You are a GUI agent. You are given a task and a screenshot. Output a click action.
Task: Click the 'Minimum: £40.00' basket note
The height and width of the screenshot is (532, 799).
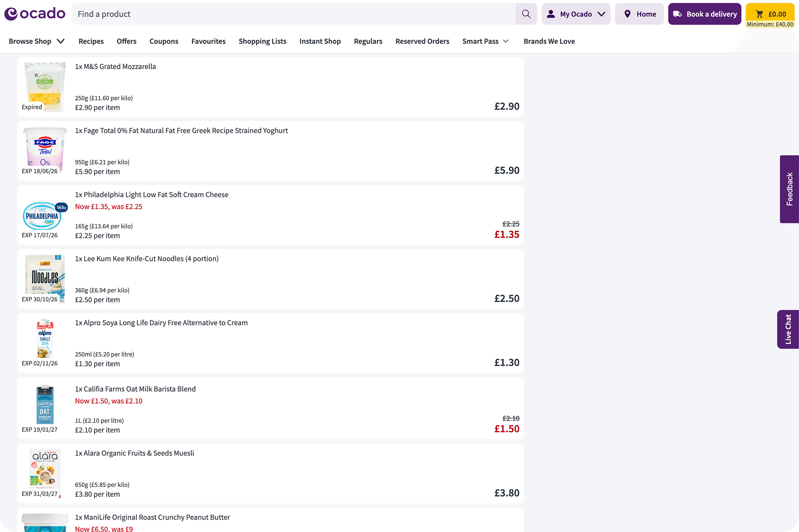point(770,25)
